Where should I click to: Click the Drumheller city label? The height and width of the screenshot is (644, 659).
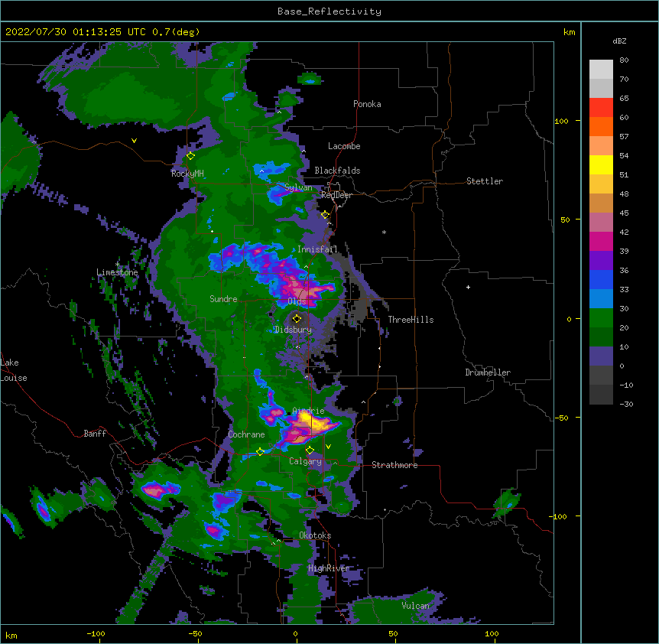pos(488,372)
